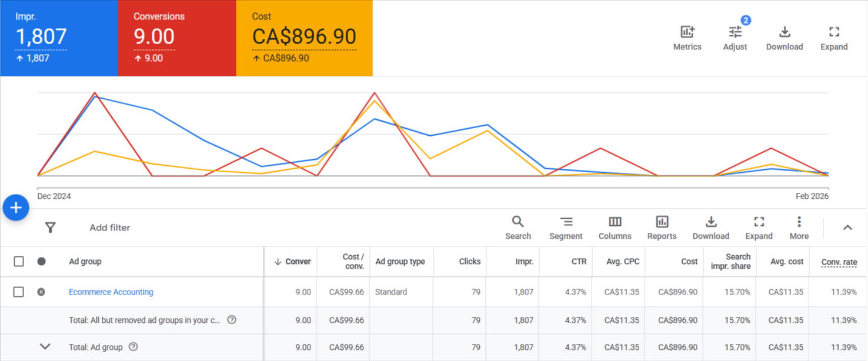This screenshot has width=868, height=361.
Task: Sort by Conv. rate column header
Action: point(839,262)
